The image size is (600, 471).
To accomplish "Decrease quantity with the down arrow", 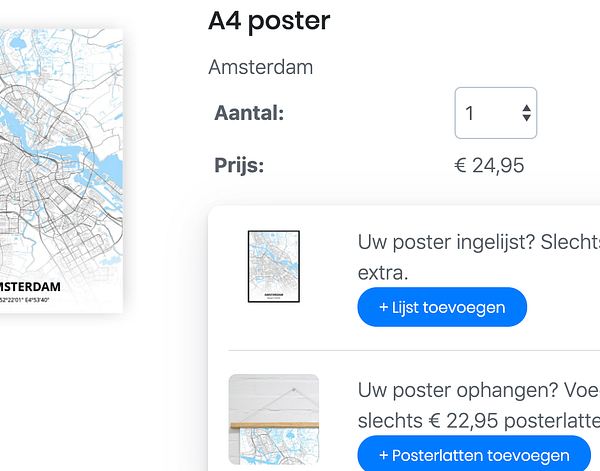I will 527,118.
